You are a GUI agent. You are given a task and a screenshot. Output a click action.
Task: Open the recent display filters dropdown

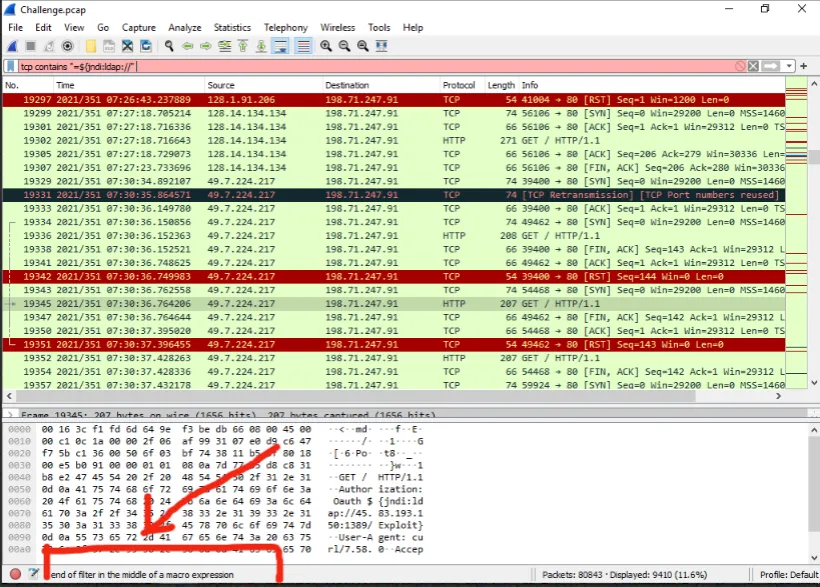[x=789, y=66]
